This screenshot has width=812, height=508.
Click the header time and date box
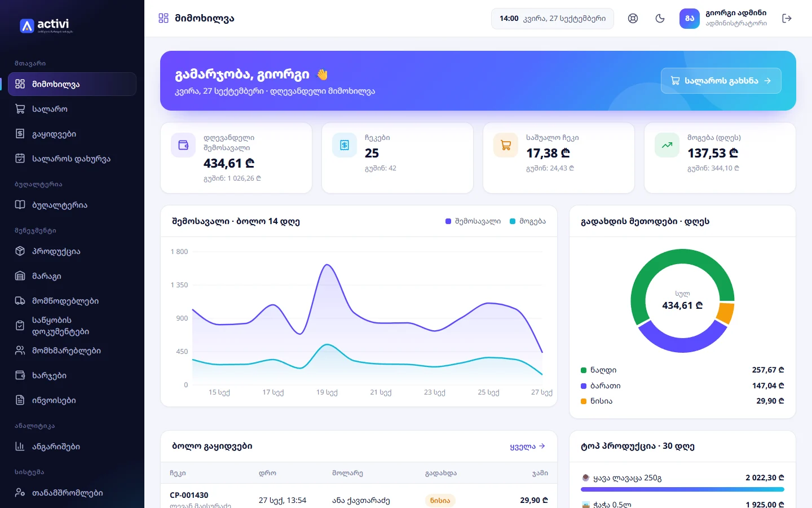pyautogui.click(x=553, y=19)
